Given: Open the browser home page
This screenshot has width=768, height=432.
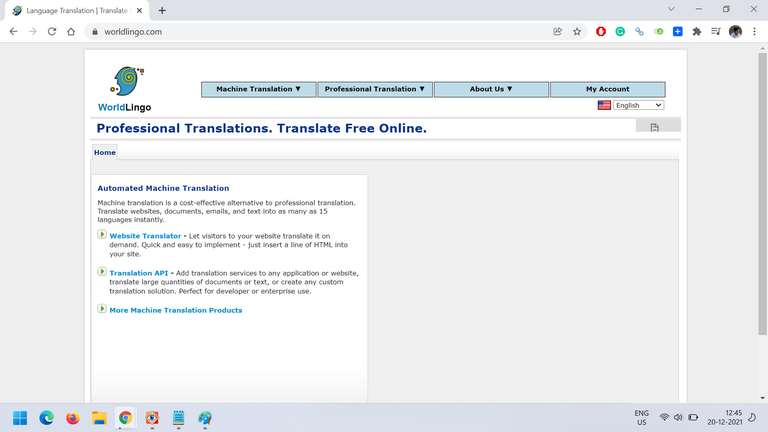Looking at the screenshot, I should pos(71,31).
